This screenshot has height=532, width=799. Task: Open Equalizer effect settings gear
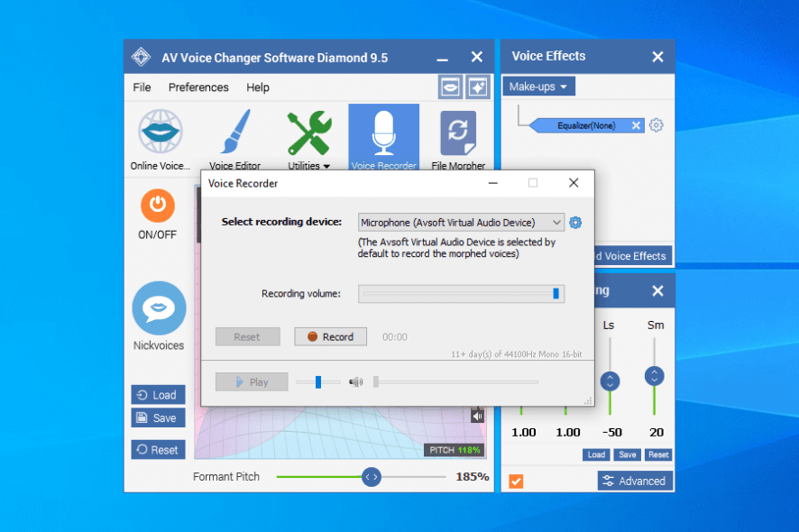pos(657,124)
